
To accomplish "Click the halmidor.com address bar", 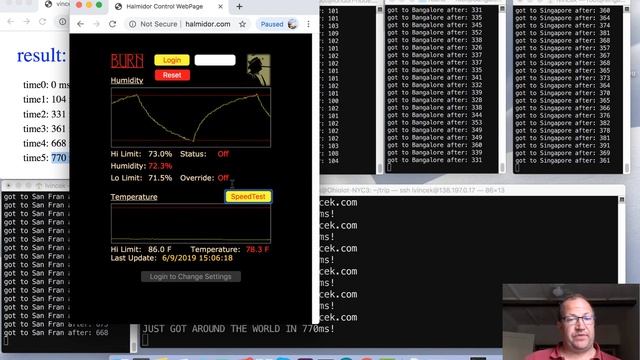I will pos(208,24).
